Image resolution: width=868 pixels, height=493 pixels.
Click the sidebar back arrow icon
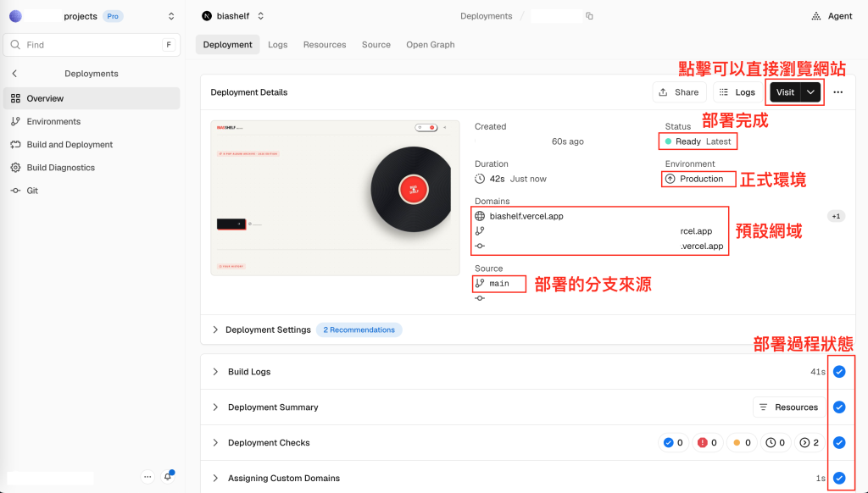coord(15,74)
